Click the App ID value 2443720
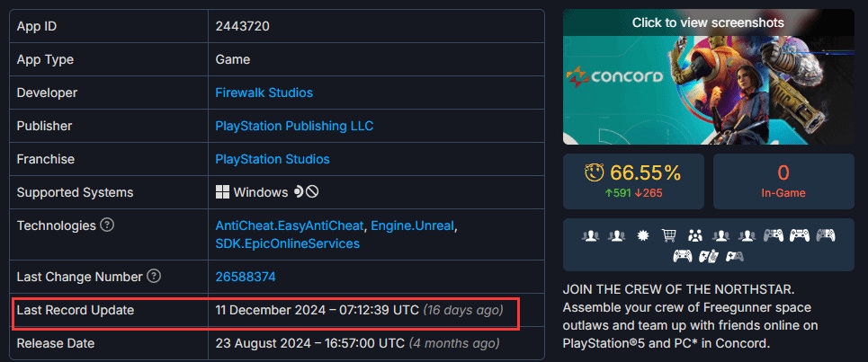The width and height of the screenshot is (868, 362). (x=243, y=26)
